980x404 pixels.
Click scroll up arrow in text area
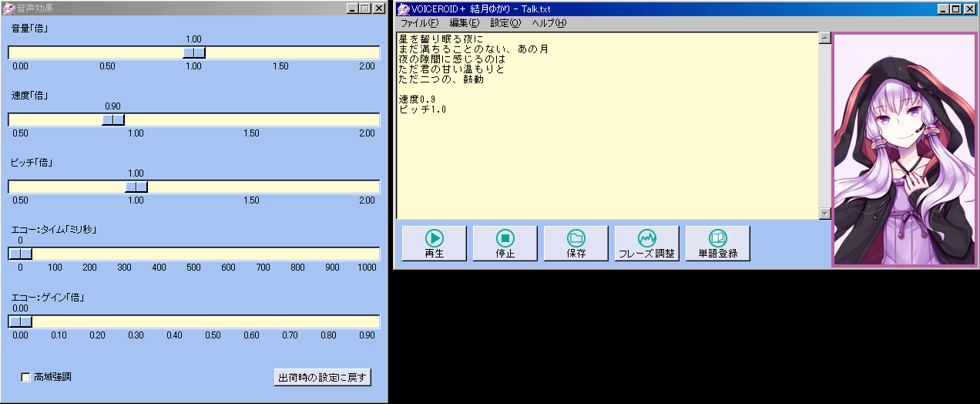pyautogui.click(x=824, y=39)
